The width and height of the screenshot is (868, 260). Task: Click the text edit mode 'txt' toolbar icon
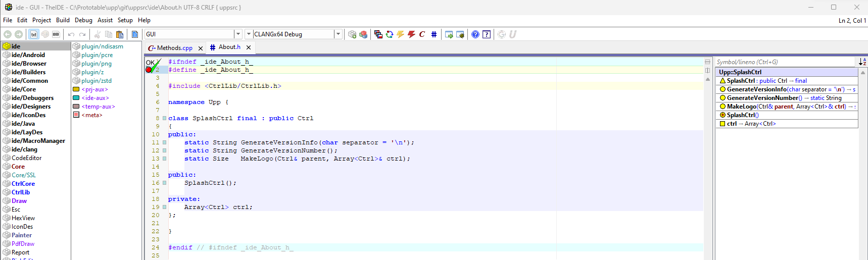coord(34,34)
